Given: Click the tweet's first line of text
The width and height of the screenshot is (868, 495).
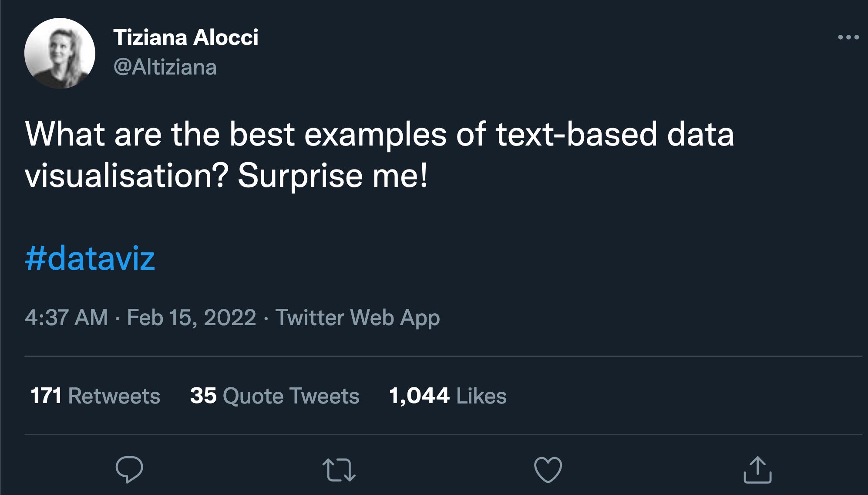Looking at the screenshot, I should (379, 134).
